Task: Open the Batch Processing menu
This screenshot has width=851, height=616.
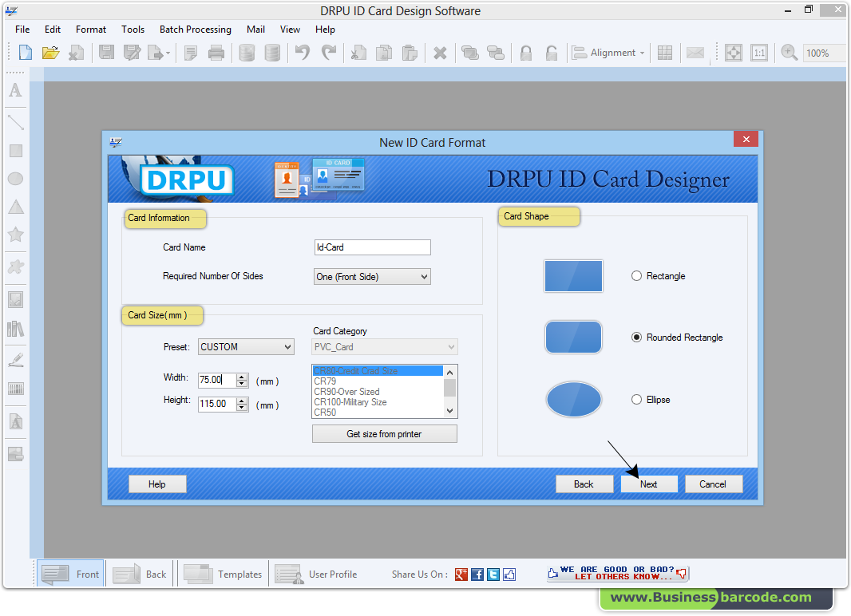Action: point(195,30)
